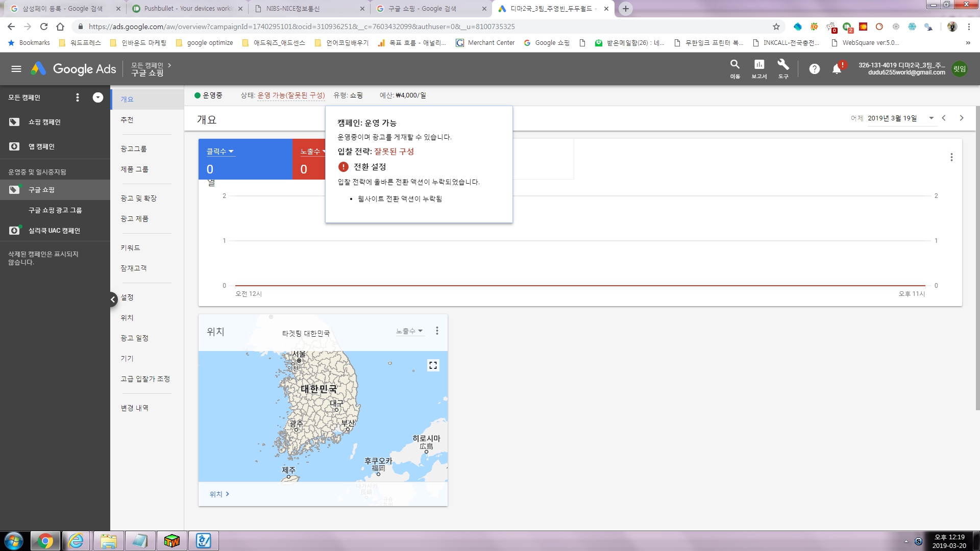Viewport: 980px width, 551px height.
Task: Open the tools wrench icon
Action: coord(783,65)
